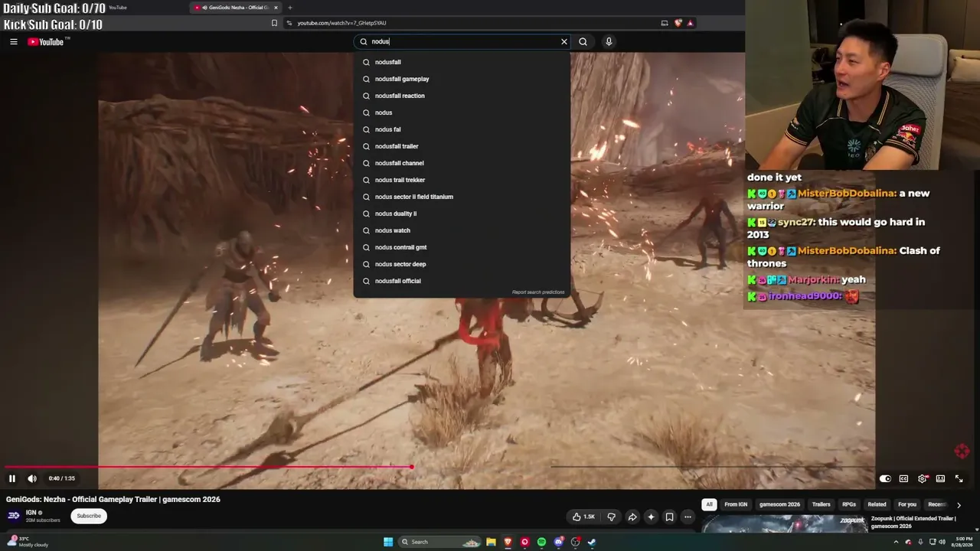Open the player settings gear
Screen dimensions: 980x551
[x=923, y=479]
